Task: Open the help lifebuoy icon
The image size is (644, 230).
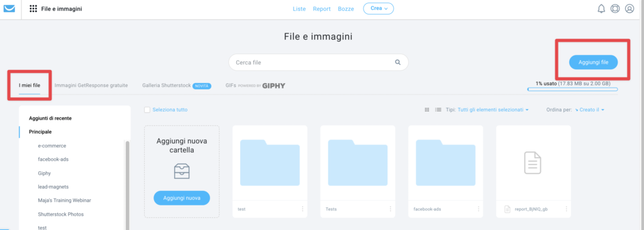Action: 615,9
